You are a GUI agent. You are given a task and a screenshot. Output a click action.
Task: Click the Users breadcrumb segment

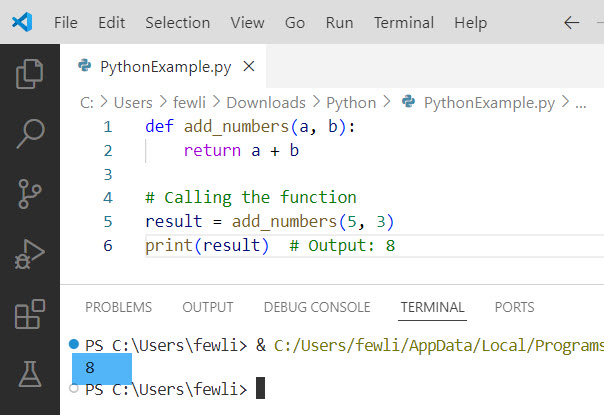coord(133,102)
